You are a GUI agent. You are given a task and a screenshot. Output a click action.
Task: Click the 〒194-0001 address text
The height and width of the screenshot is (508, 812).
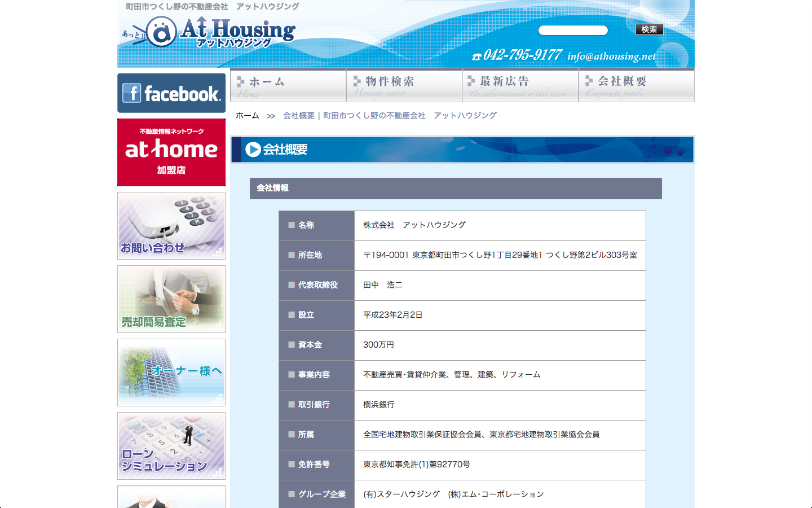tap(500, 255)
